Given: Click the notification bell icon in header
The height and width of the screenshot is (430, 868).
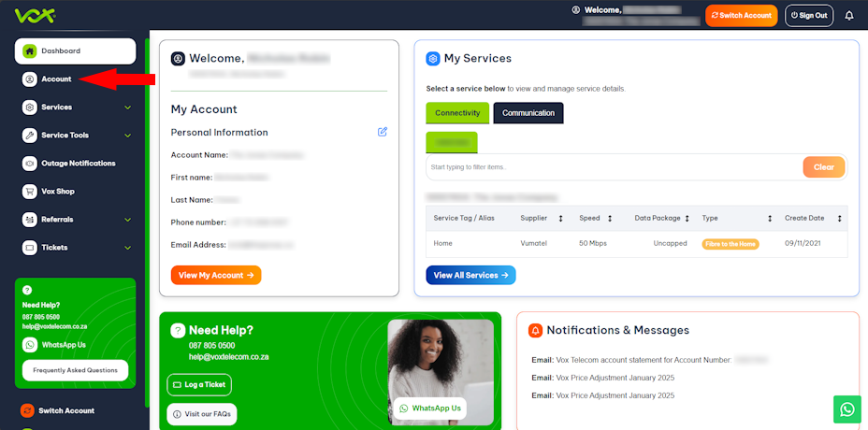Looking at the screenshot, I should 849,16.
